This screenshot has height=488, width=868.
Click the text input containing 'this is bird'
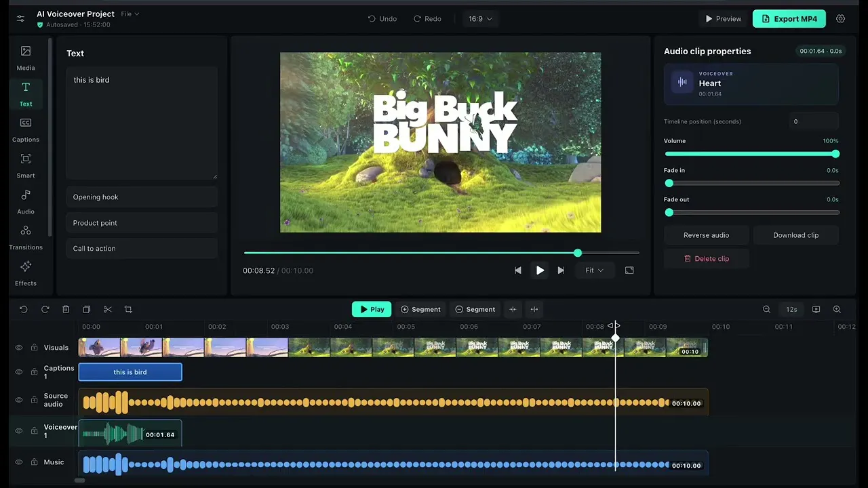[142, 123]
